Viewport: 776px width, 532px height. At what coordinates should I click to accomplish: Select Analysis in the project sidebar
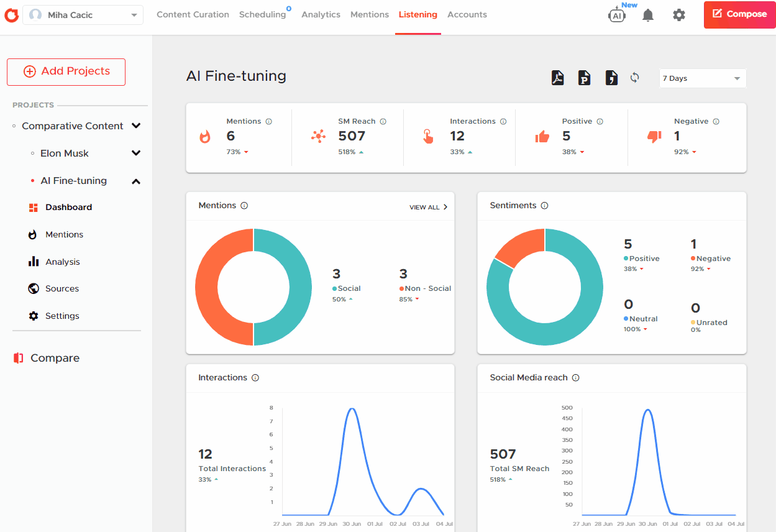[62, 262]
